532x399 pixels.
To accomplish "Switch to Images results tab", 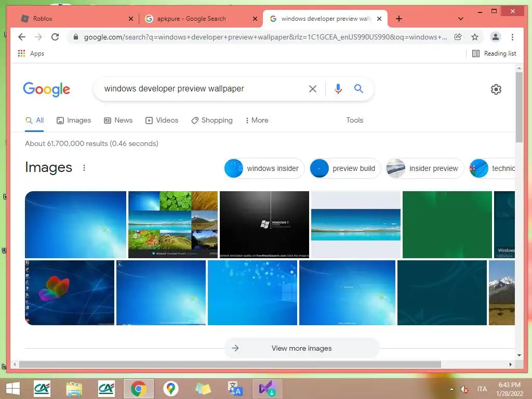I will point(74,121).
